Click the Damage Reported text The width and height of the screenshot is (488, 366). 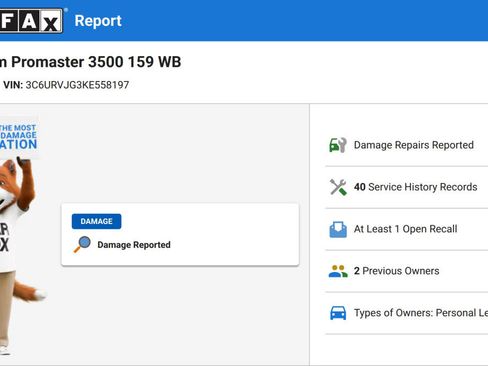pos(134,245)
